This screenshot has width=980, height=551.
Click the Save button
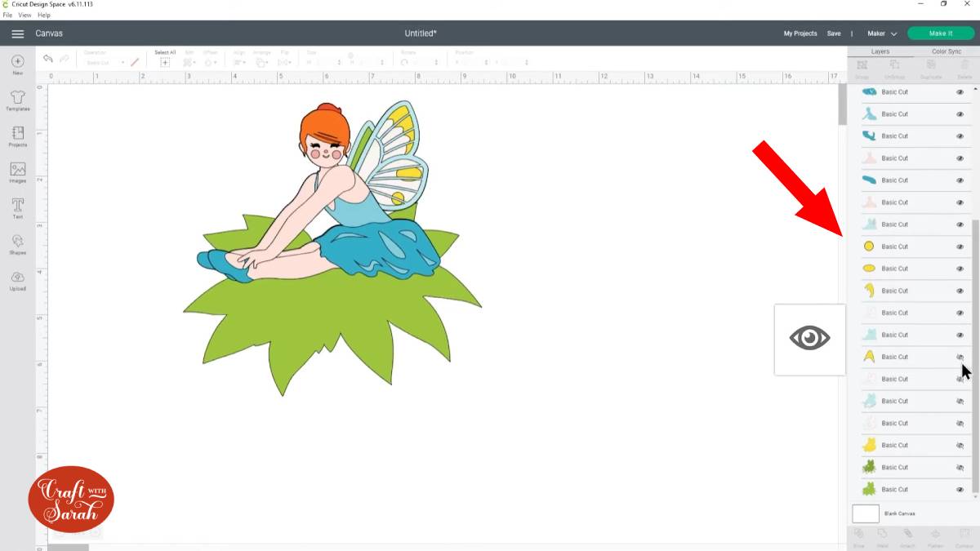(x=834, y=33)
